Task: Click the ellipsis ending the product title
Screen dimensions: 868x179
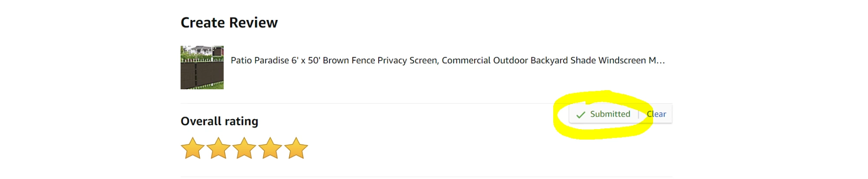Action: point(660,61)
